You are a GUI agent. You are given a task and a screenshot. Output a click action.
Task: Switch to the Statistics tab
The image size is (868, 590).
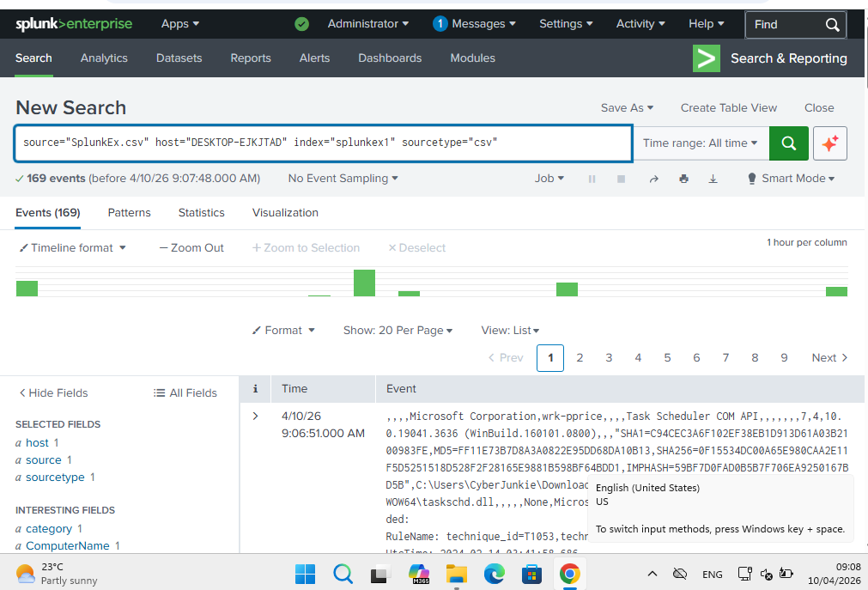click(x=202, y=213)
